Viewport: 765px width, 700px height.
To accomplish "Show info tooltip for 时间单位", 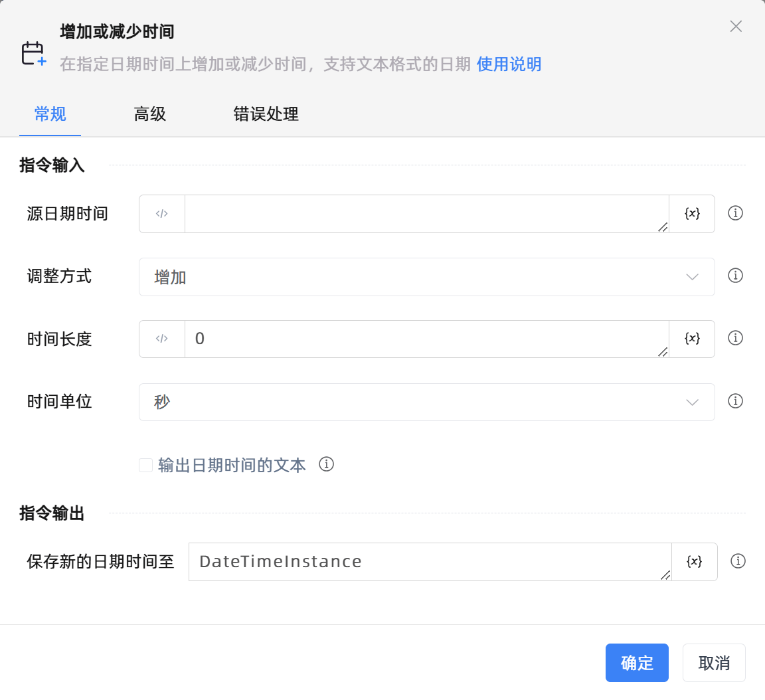I will 735,401.
